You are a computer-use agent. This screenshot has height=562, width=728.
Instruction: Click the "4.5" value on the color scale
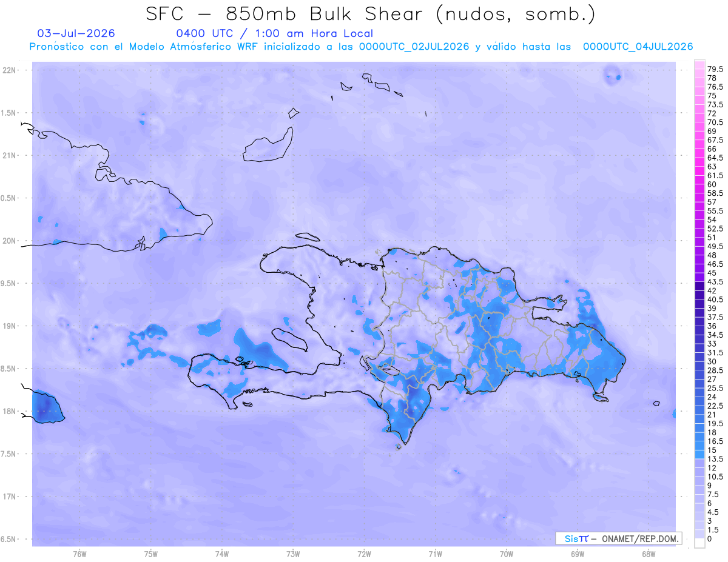tap(713, 511)
